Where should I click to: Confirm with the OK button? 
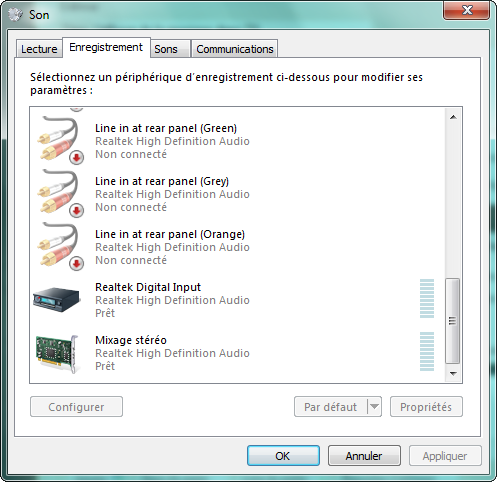[283, 456]
